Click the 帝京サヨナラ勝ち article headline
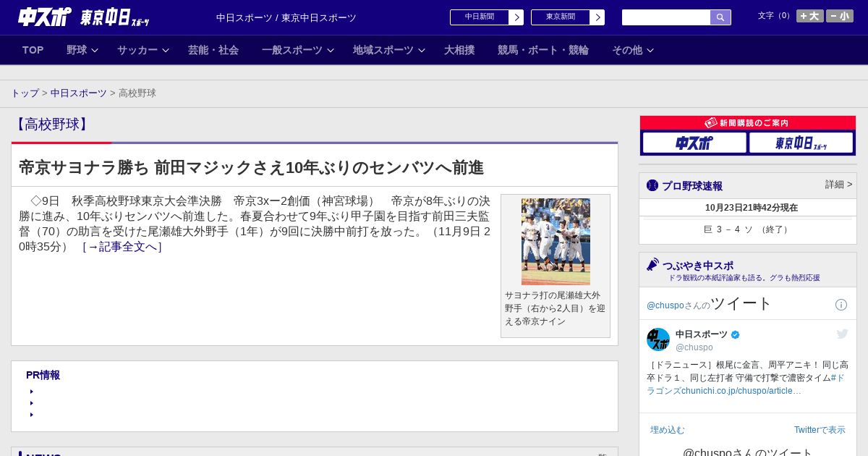This screenshot has height=456, width=868. 251,167
